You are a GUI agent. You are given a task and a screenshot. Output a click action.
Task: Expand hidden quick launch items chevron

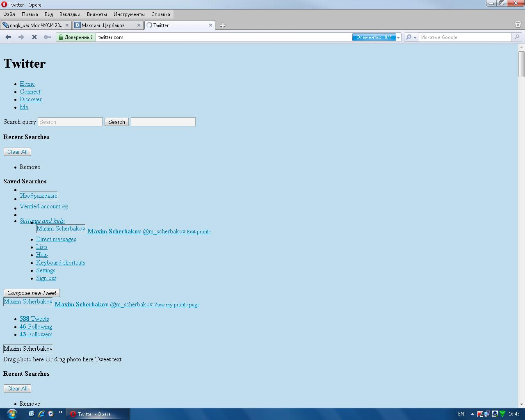(61, 412)
